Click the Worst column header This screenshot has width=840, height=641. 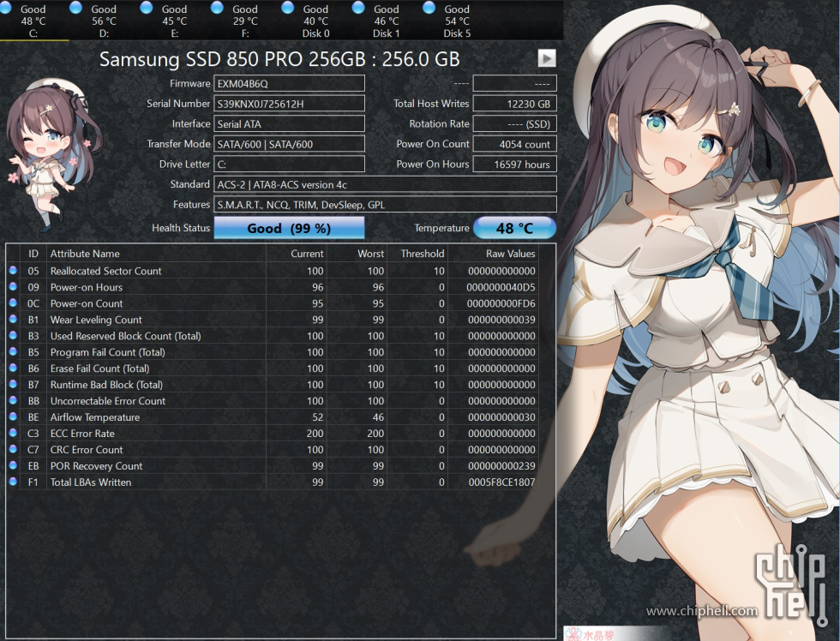pyautogui.click(x=357, y=254)
